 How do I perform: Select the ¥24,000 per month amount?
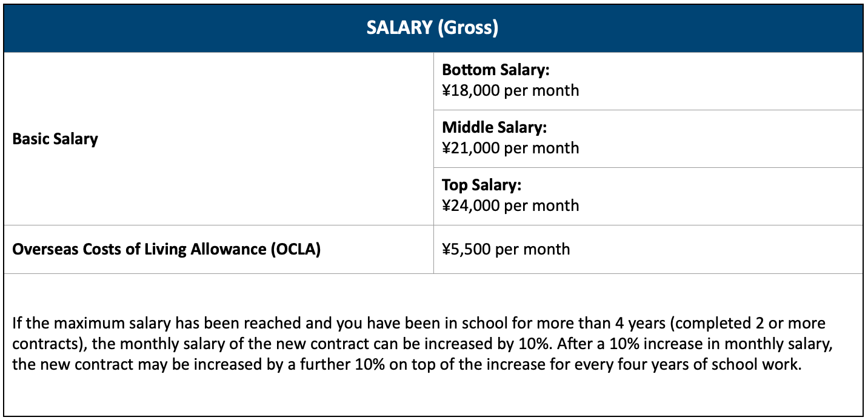pos(510,205)
